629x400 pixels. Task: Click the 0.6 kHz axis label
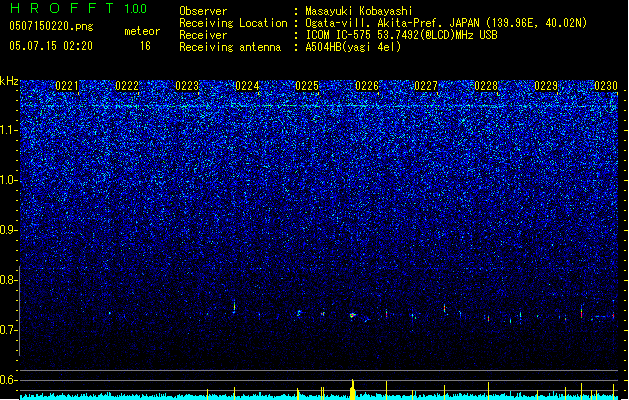(x=8, y=380)
